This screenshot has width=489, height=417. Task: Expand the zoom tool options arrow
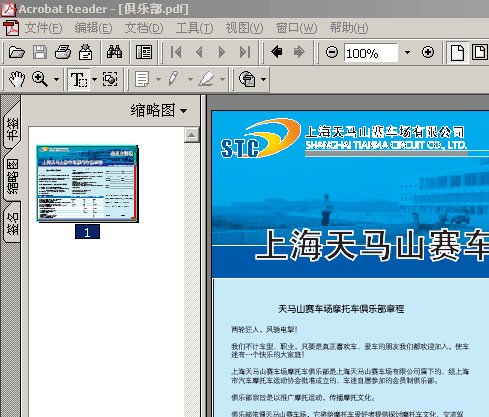[56, 79]
